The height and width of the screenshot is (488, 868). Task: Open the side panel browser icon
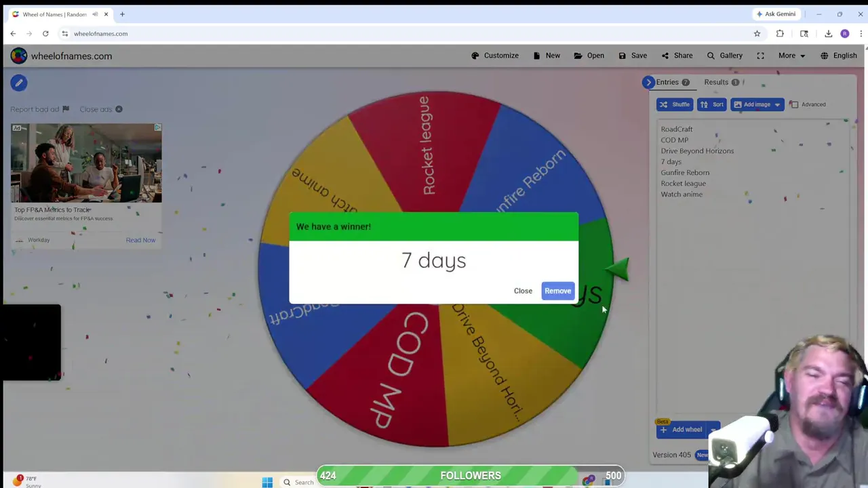coord(804,33)
